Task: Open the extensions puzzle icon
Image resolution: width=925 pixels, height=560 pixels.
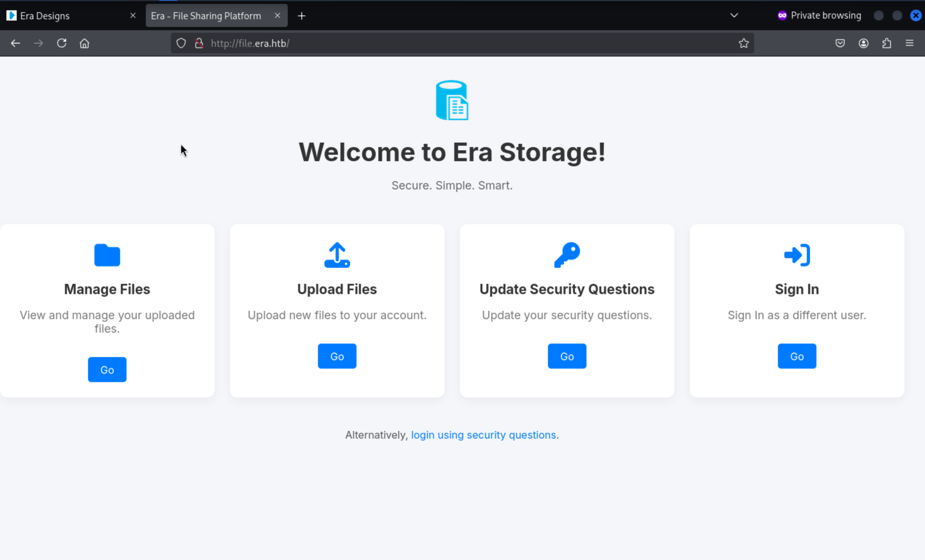Action: click(x=886, y=43)
